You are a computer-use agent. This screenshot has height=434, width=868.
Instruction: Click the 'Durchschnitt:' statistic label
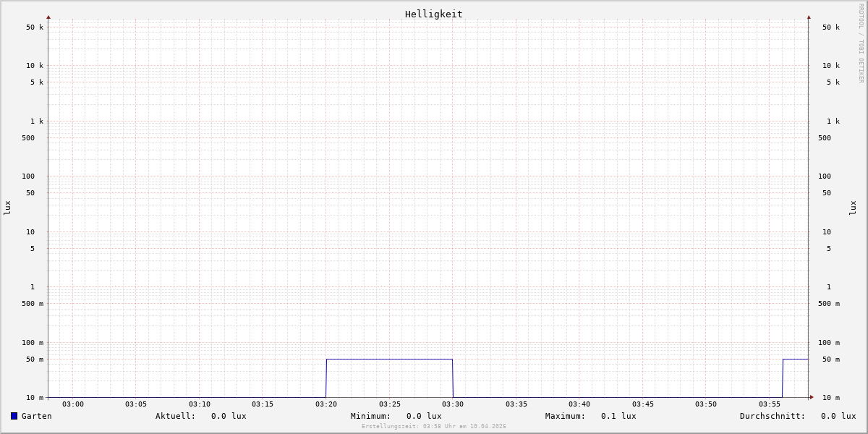(x=773, y=416)
